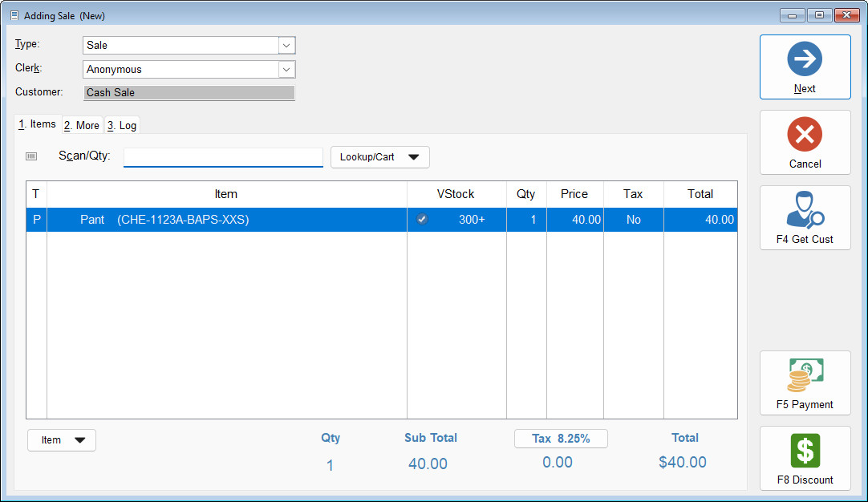
Task: Expand the Type dropdown
Action: click(287, 46)
